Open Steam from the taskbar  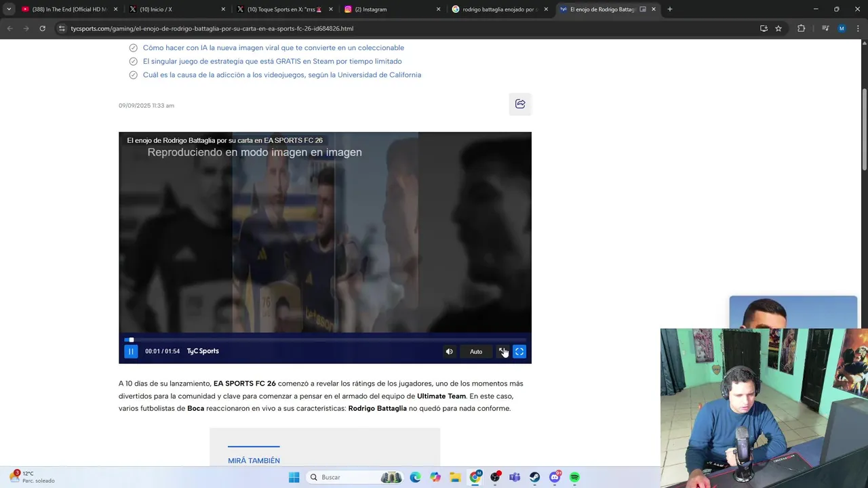pyautogui.click(x=535, y=477)
